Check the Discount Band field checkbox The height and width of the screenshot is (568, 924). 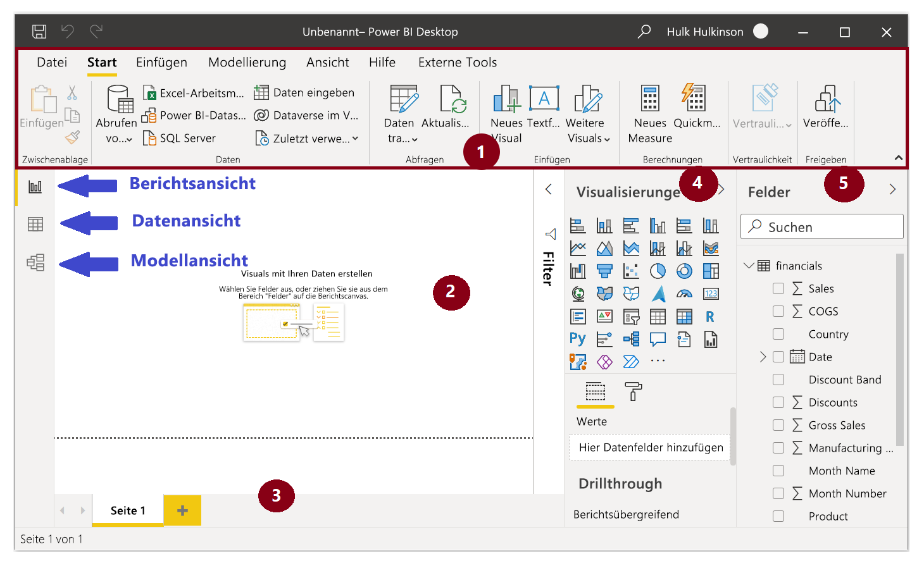[778, 380]
